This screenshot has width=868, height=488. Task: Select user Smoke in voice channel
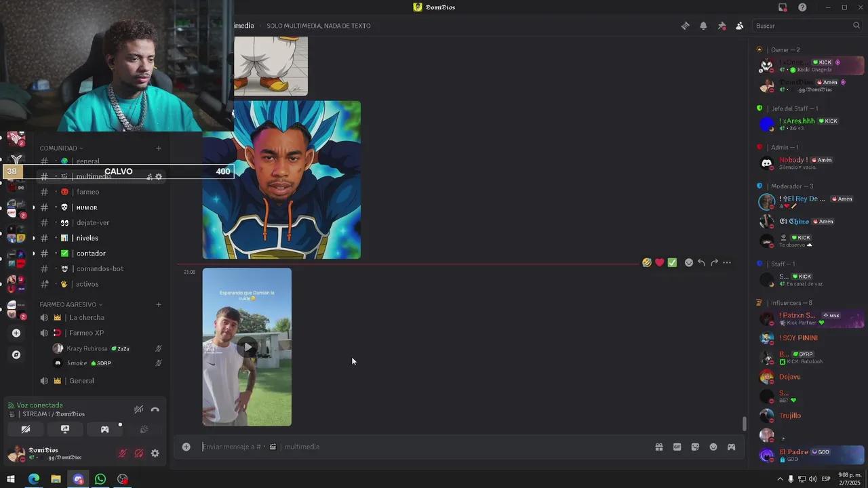point(107,363)
